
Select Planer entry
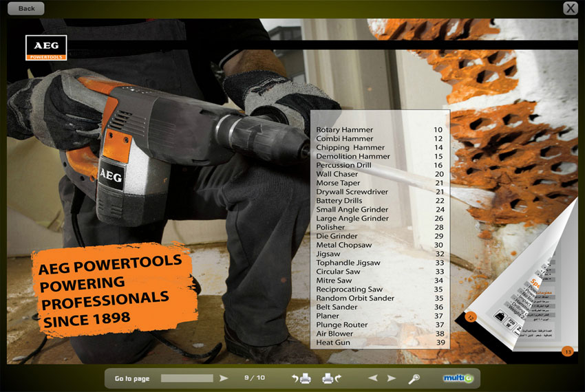(x=379, y=316)
